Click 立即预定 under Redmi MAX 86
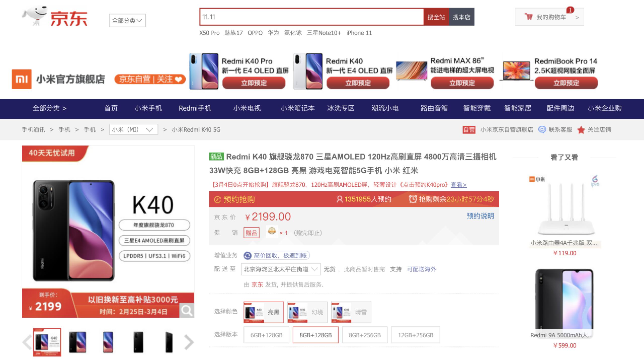Viewport: 644px width, 359px height. click(x=462, y=83)
